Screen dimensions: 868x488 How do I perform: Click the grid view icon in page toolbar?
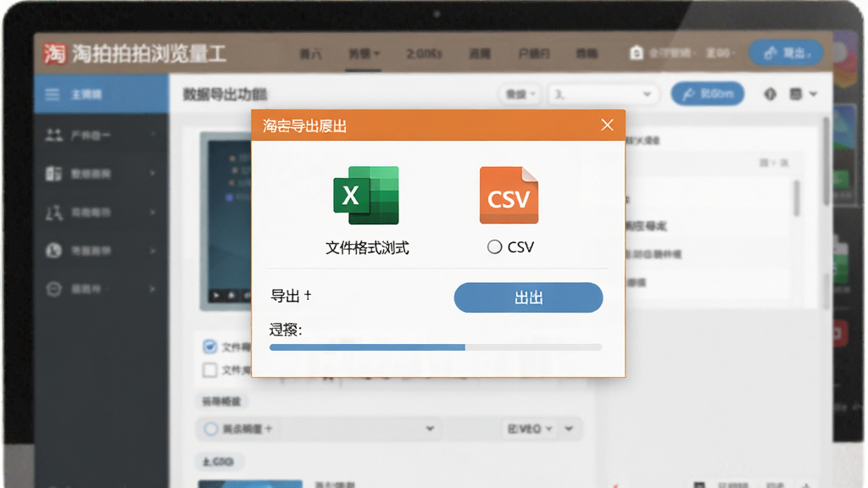coord(795,94)
